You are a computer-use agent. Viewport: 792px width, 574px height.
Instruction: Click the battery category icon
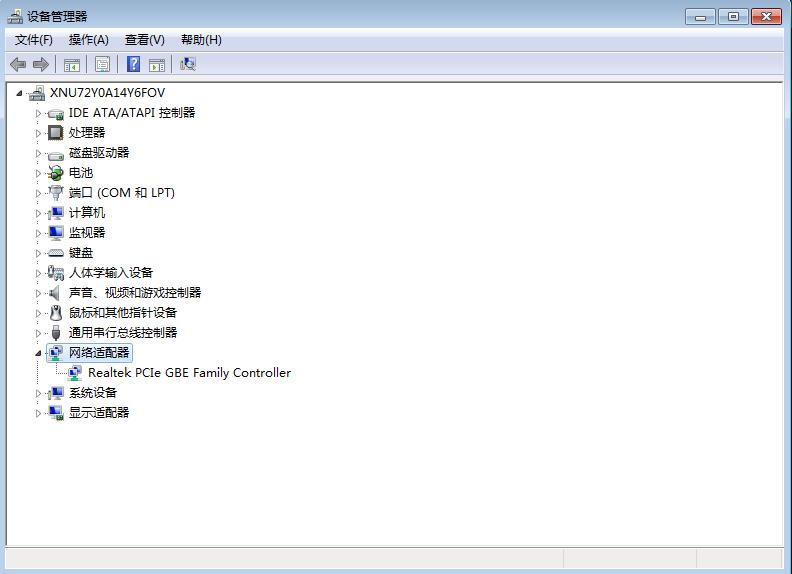coord(56,173)
